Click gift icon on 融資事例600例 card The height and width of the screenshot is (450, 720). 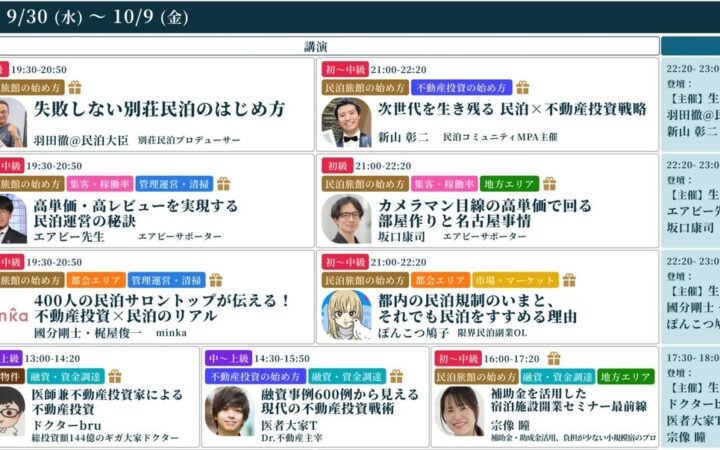click(396, 377)
